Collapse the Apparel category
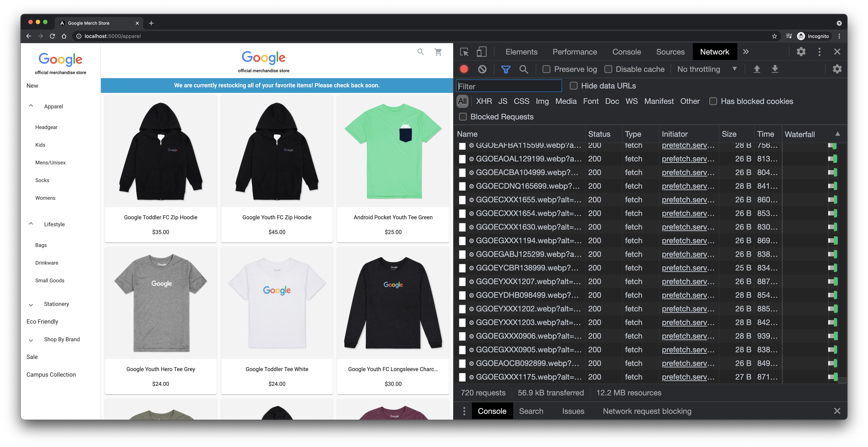The width and height of the screenshot is (868, 447). pyautogui.click(x=31, y=106)
